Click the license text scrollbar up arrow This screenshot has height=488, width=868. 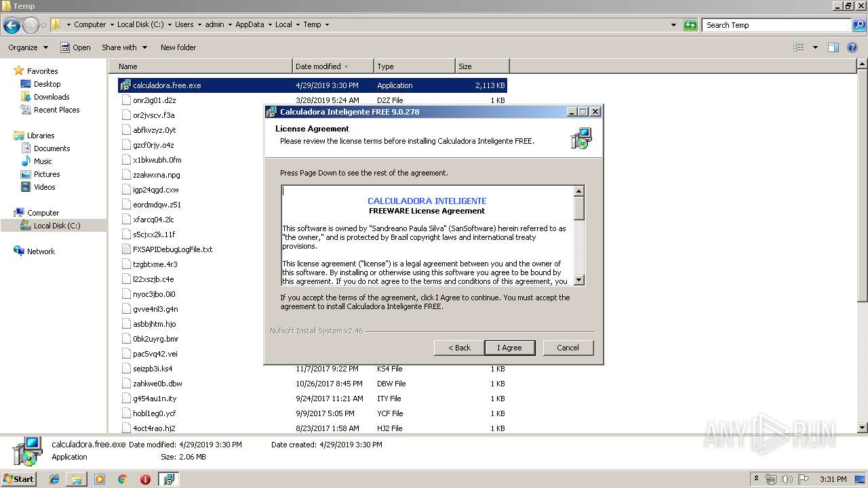click(579, 191)
